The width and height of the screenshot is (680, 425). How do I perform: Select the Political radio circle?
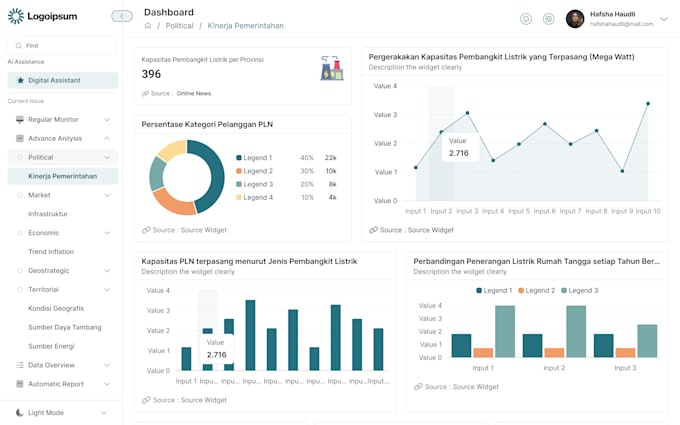tap(20, 157)
